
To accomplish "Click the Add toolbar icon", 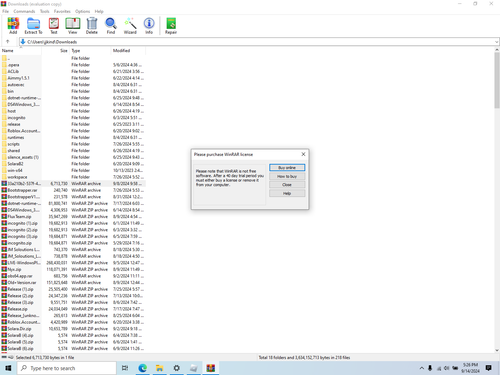I will tap(13, 26).
